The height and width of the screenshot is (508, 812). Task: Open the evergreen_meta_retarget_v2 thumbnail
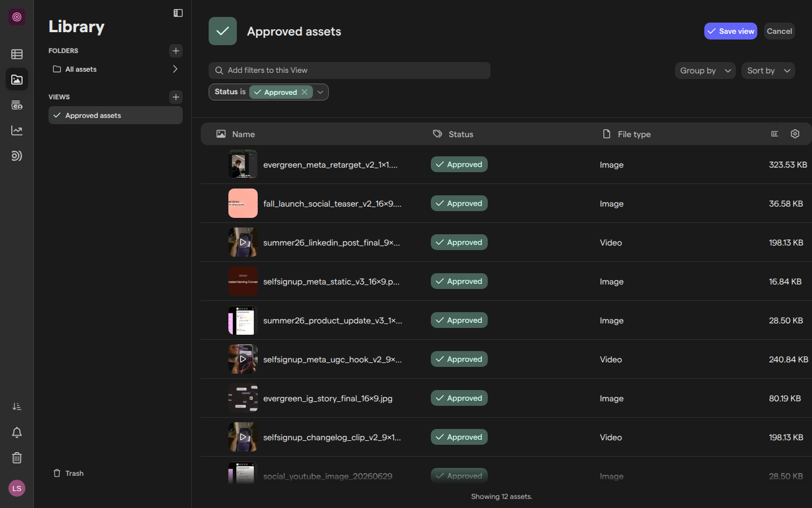pos(243,164)
